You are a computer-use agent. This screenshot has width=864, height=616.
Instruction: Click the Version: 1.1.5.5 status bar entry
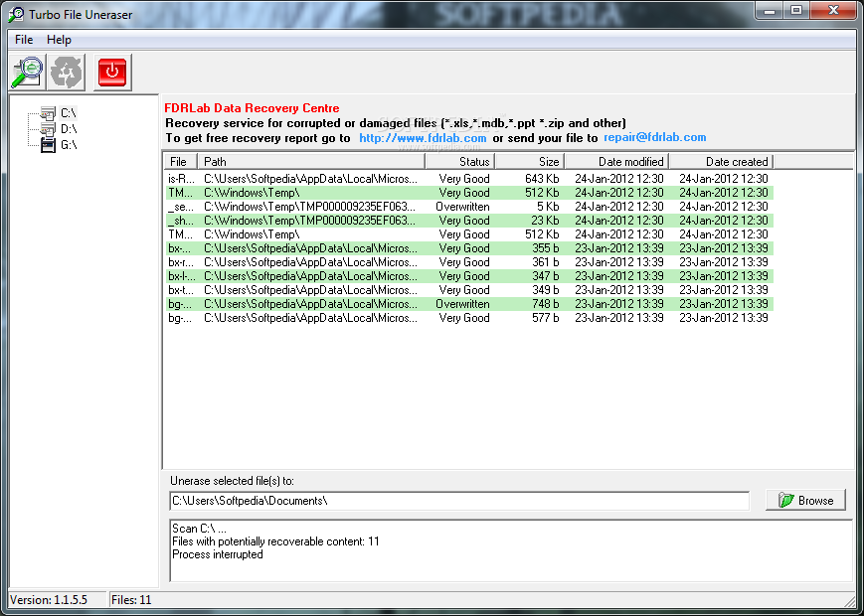(49, 600)
